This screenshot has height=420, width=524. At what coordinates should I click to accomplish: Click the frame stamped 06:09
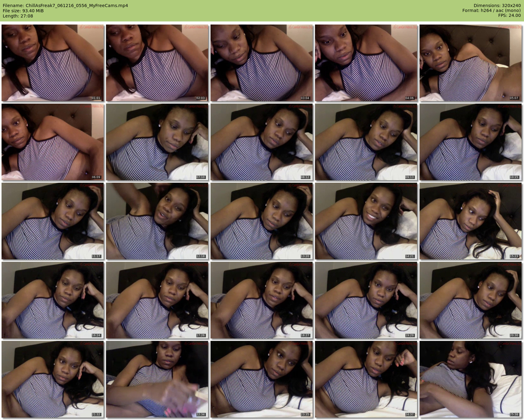[53, 142]
